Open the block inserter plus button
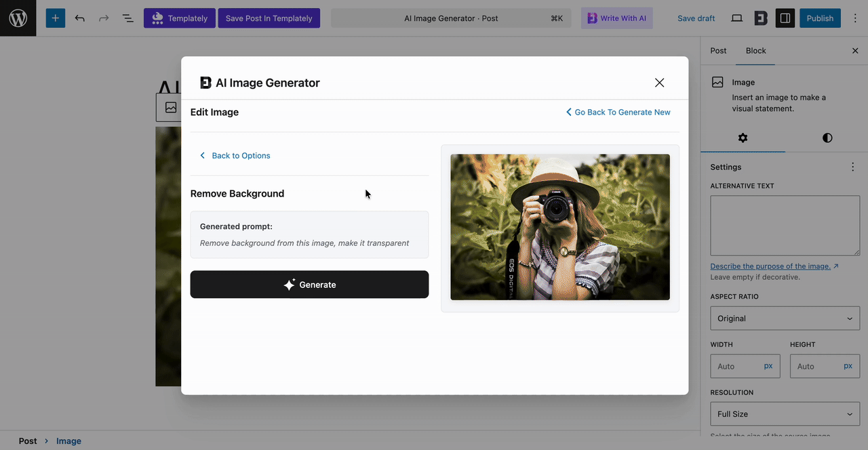Viewport: 868px width, 450px height. click(56, 18)
